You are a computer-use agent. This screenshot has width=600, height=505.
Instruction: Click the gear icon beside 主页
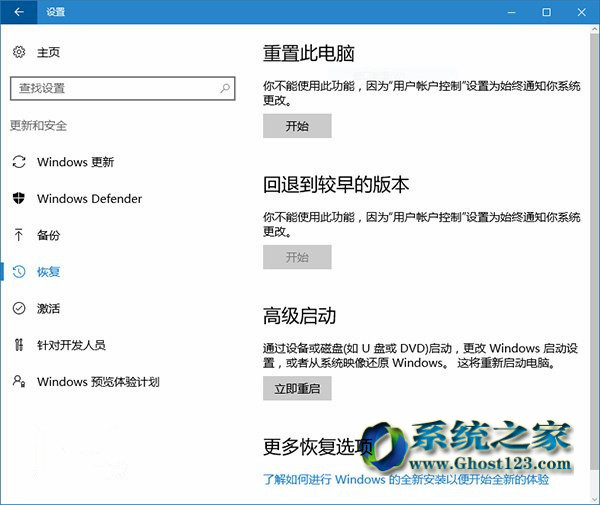point(19,52)
